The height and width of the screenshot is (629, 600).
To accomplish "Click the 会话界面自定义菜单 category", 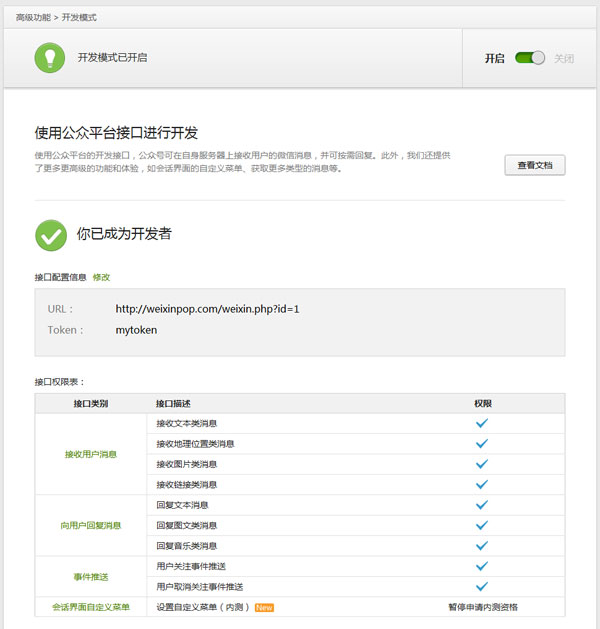I will click(x=90, y=607).
